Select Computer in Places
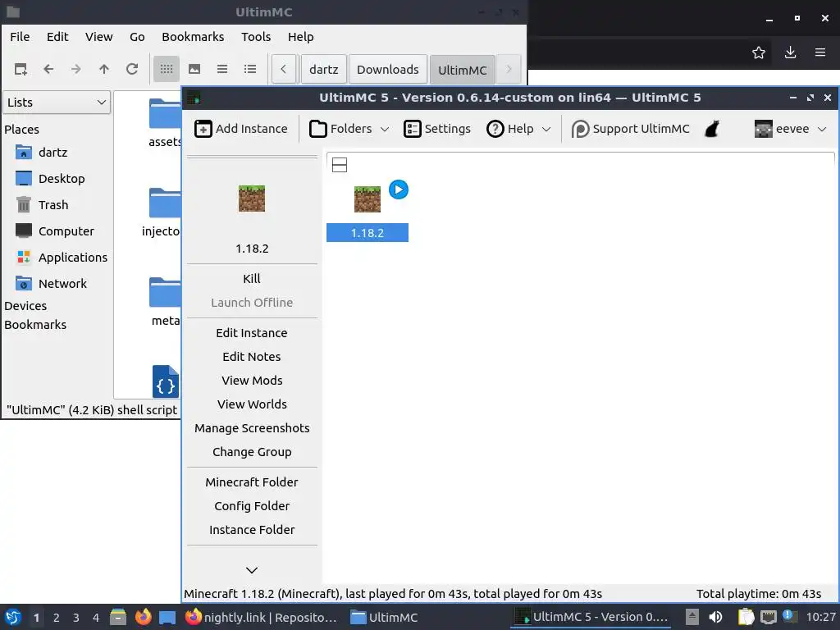 point(55,231)
